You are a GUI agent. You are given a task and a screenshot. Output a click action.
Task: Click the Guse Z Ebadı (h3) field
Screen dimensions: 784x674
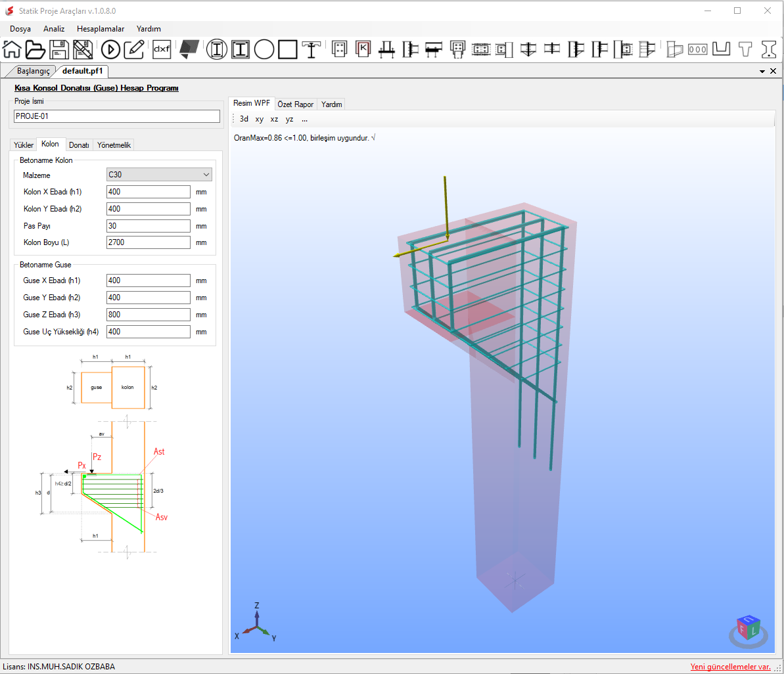[x=149, y=314]
